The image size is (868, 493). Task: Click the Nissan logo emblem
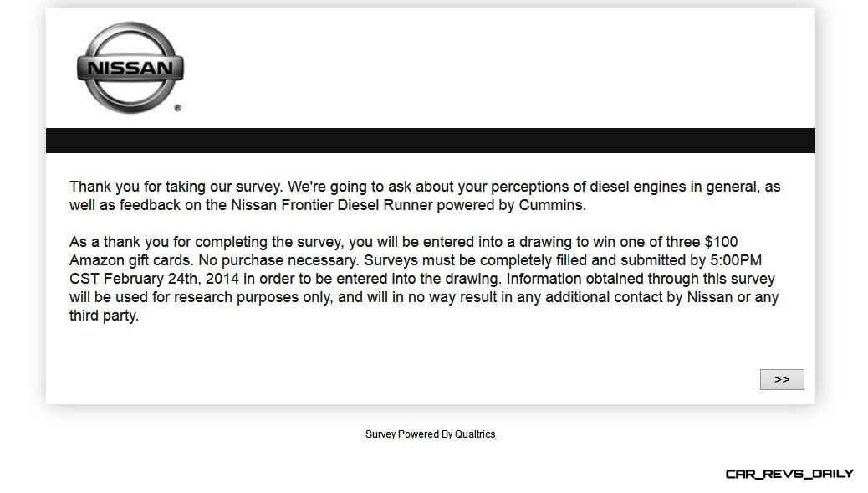point(130,68)
